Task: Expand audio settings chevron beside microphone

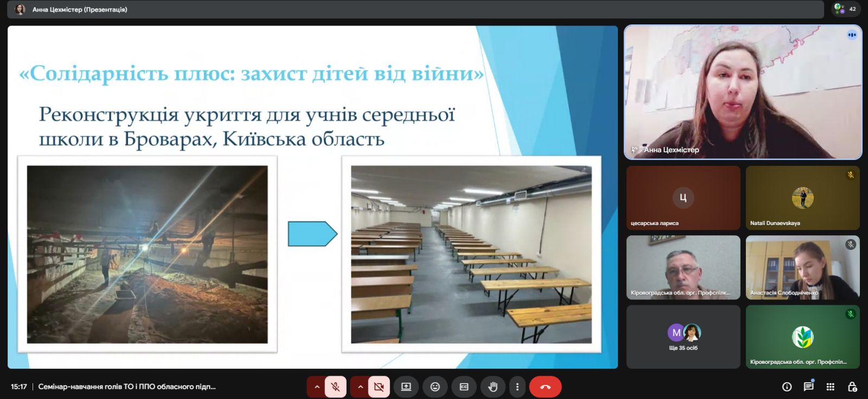Action: [x=317, y=387]
